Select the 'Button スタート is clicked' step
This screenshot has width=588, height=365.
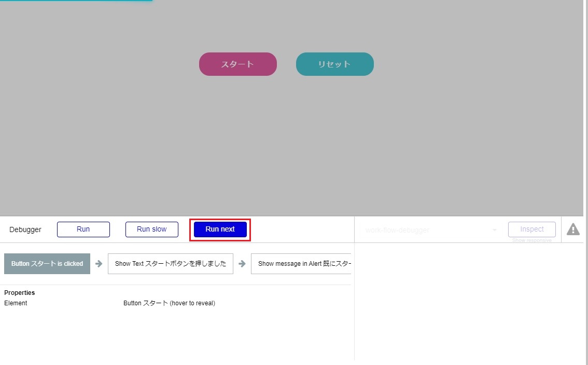point(47,264)
